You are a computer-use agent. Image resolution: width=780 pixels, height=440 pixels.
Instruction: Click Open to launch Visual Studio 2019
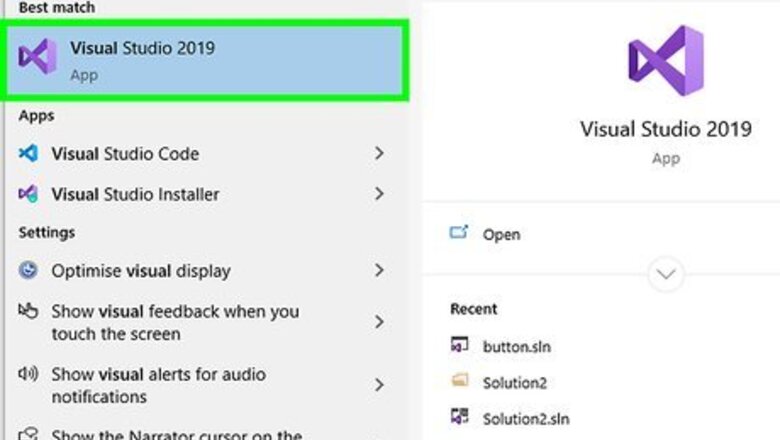coord(501,234)
